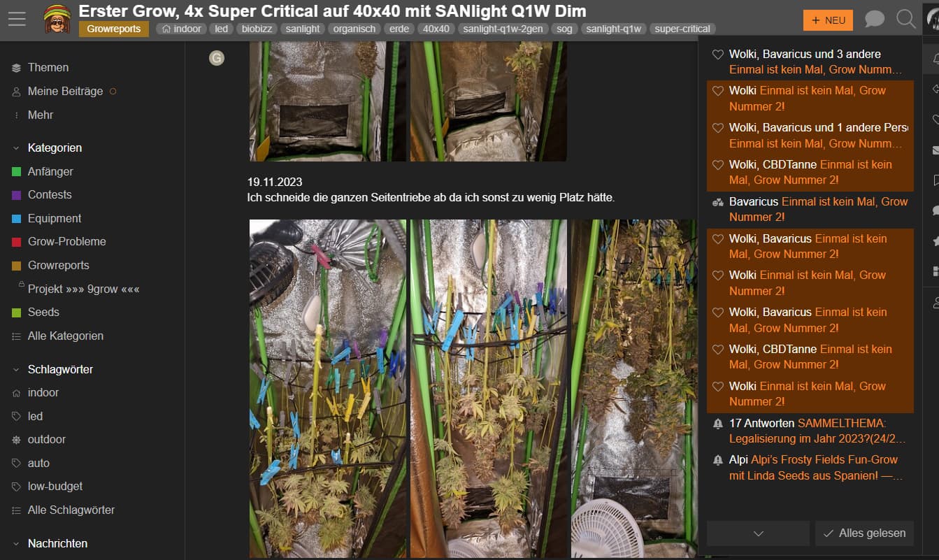The height and width of the screenshot is (560, 939).
Task: Select the biobizz tag
Action: coord(257,29)
